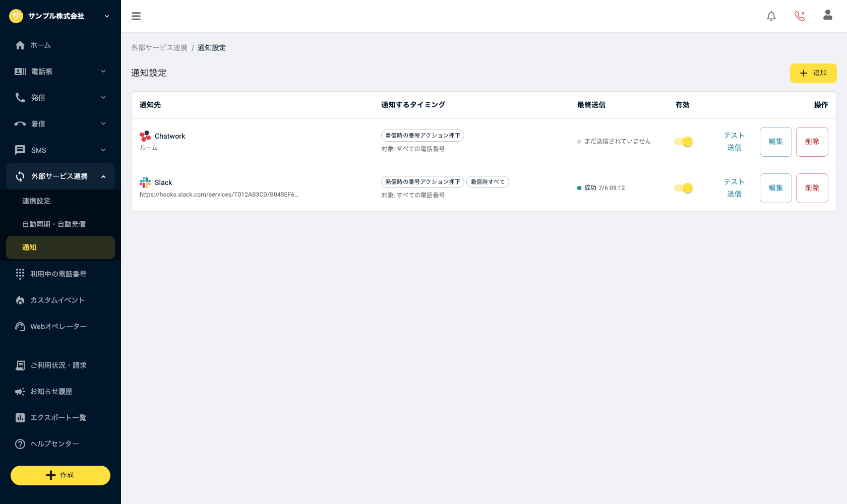Click the outgoing call handset icon

20,98
